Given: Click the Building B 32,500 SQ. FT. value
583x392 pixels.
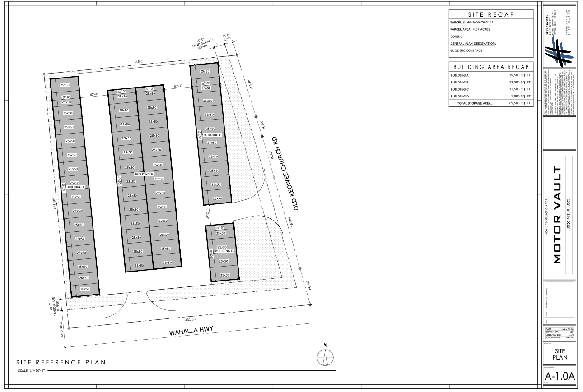Looking at the screenshot, I should tap(520, 83).
